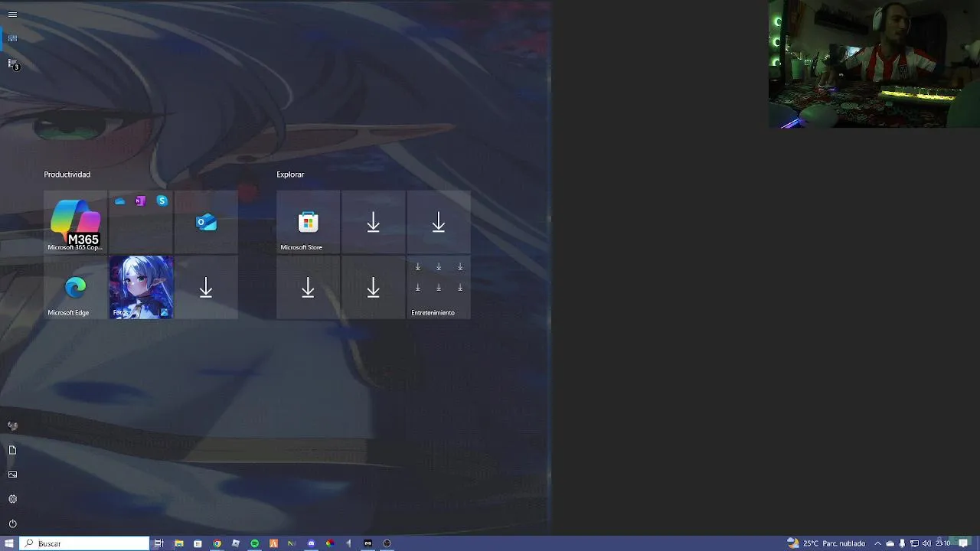The height and width of the screenshot is (551, 980).
Task: Open the Outlook tile
Action: pyautogui.click(x=206, y=222)
